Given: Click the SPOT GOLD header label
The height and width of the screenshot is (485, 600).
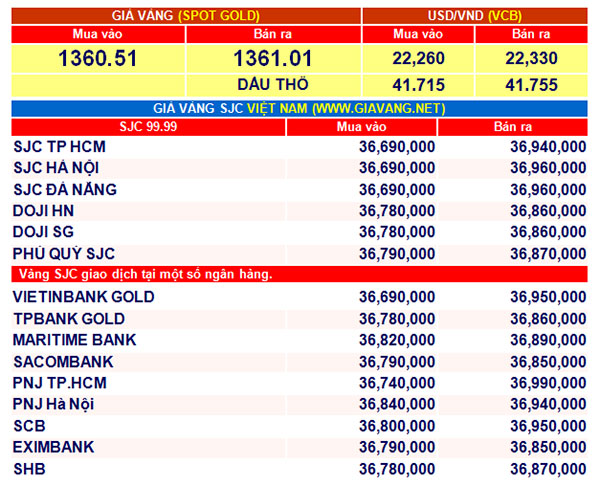Looking at the screenshot, I should pyautogui.click(x=217, y=16).
